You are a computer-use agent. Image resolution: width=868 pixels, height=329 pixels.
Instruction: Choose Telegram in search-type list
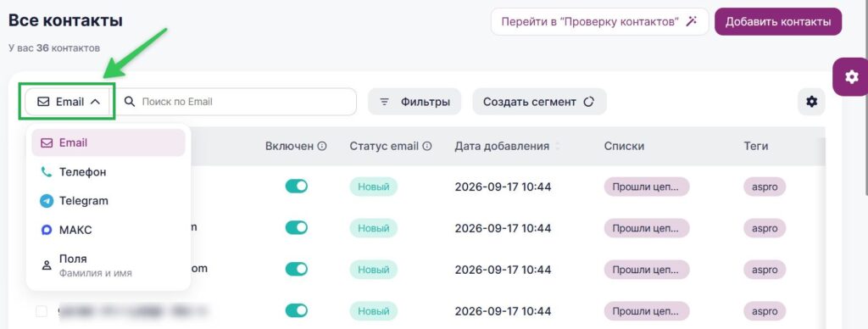(108, 201)
